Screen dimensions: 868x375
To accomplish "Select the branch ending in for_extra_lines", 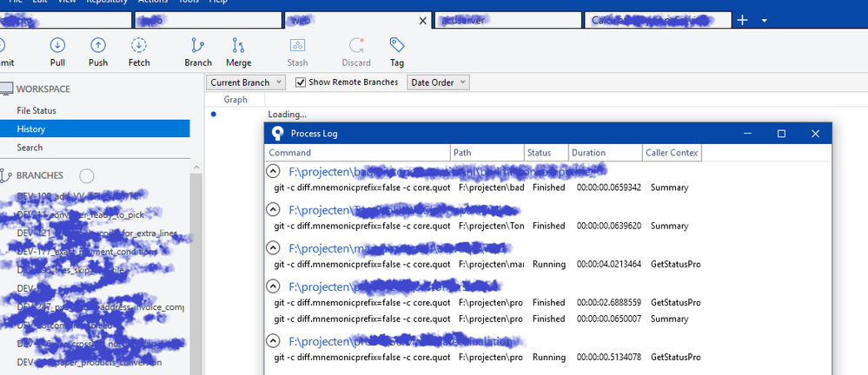I will [96, 234].
